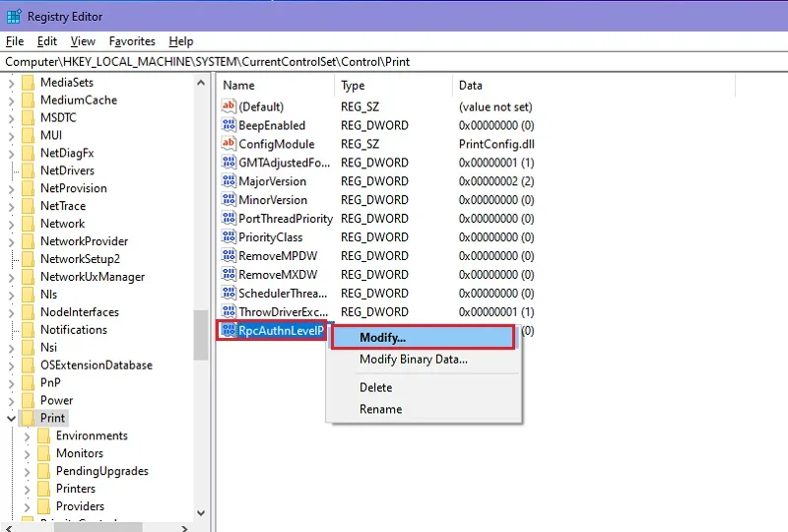Expand the NetworkProvider key

click(11, 241)
